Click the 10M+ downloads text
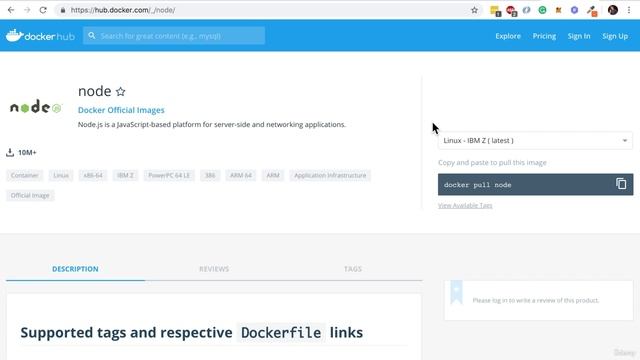 pyautogui.click(x=27, y=153)
